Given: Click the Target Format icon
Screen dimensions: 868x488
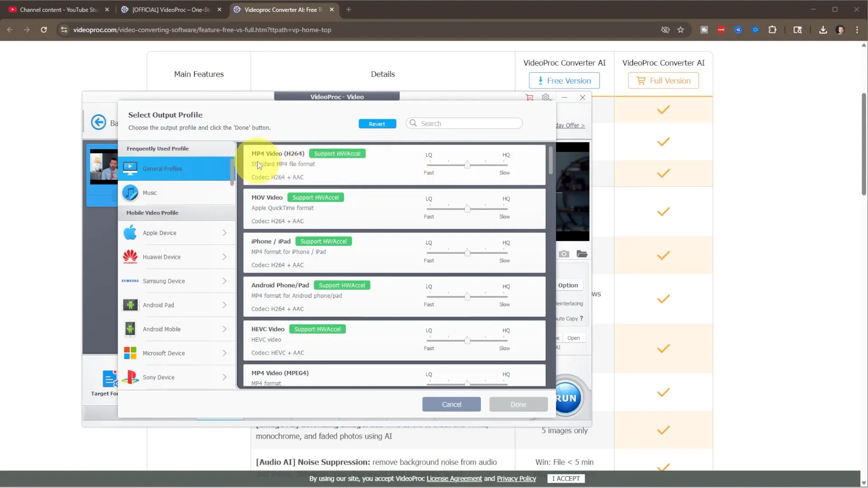Looking at the screenshot, I should 110,379.
